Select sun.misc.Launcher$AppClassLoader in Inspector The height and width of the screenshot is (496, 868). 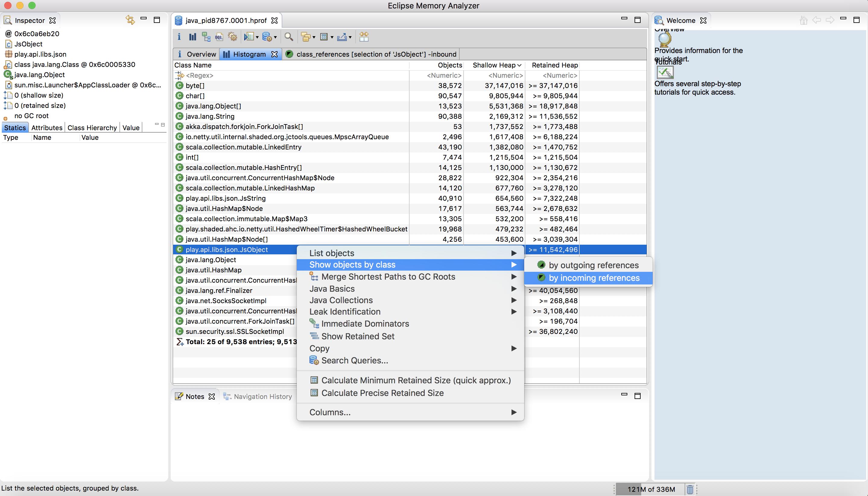pyautogui.click(x=83, y=85)
